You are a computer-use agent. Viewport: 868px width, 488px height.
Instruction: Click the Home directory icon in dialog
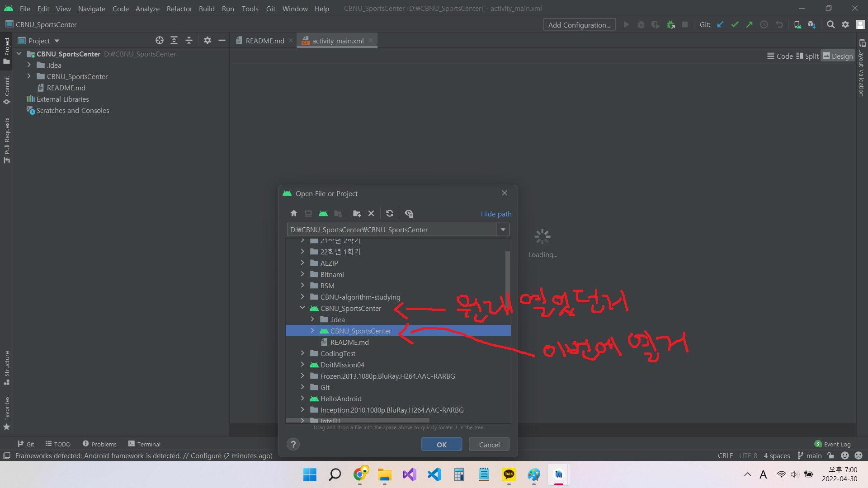(x=294, y=213)
